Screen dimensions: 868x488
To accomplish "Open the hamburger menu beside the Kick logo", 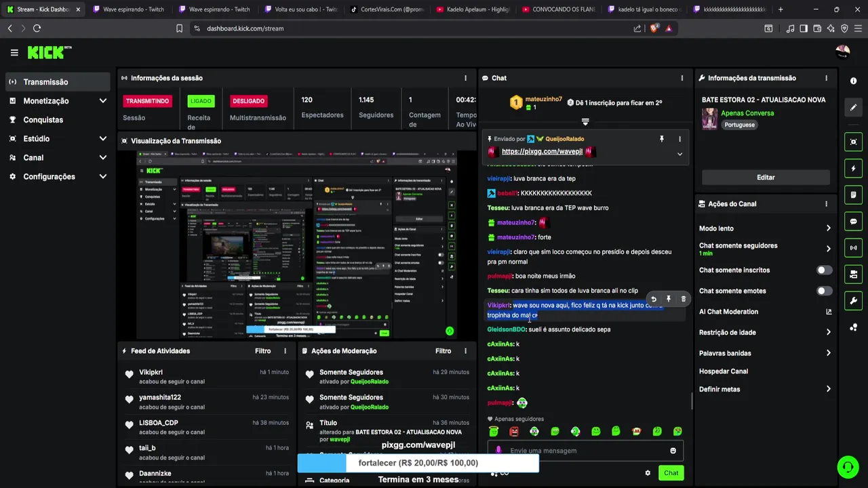I will tap(14, 52).
